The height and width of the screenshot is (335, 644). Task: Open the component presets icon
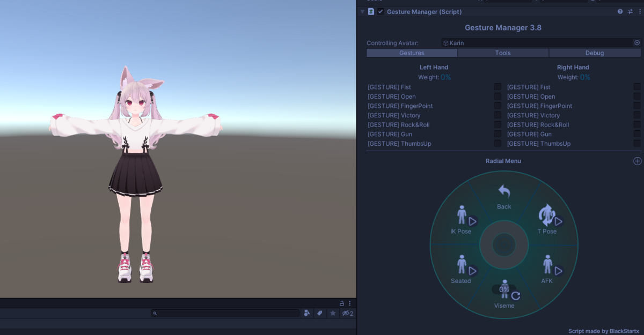pos(629,11)
